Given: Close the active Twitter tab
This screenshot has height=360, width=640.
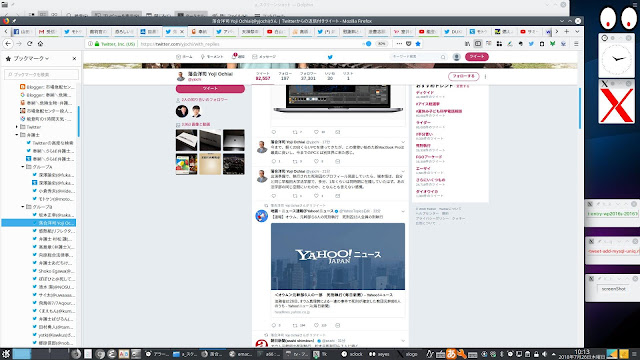Looking at the screenshot, I should (182, 31).
